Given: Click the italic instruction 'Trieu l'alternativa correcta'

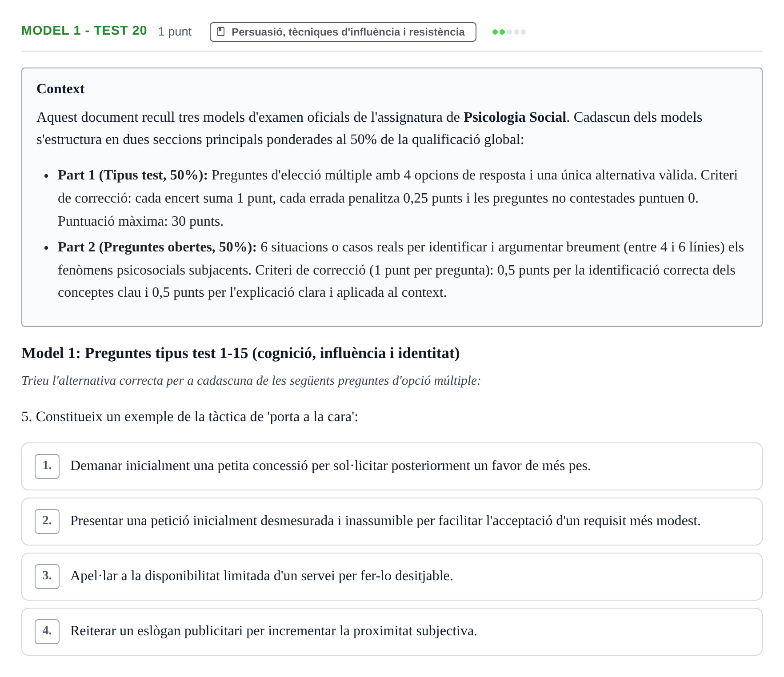Looking at the screenshot, I should click(x=251, y=381).
